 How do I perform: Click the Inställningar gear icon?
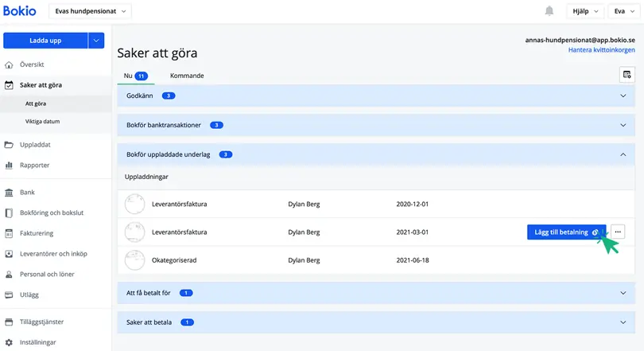[x=9, y=342]
